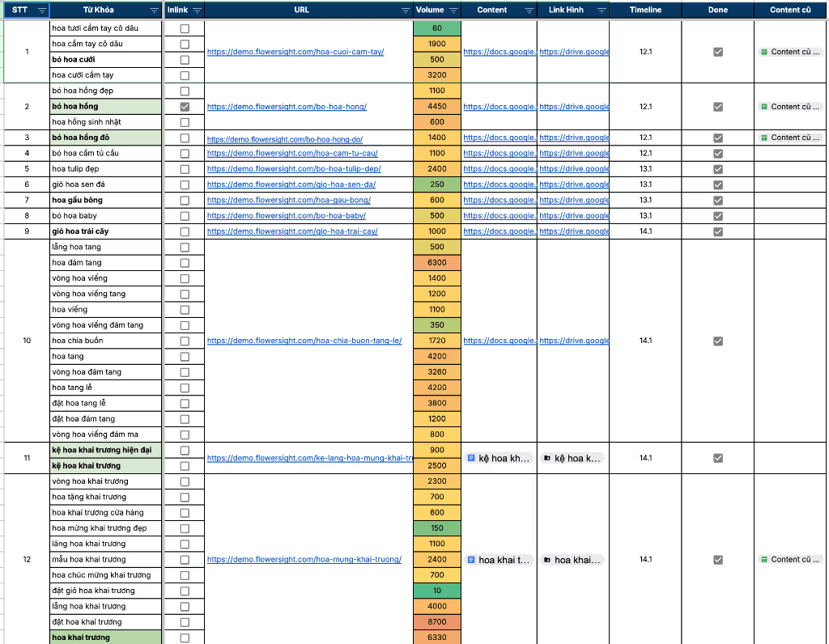Open gio-hoa-trai-cay URL link
Viewport: 829px width, 644px height.
click(292, 231)
